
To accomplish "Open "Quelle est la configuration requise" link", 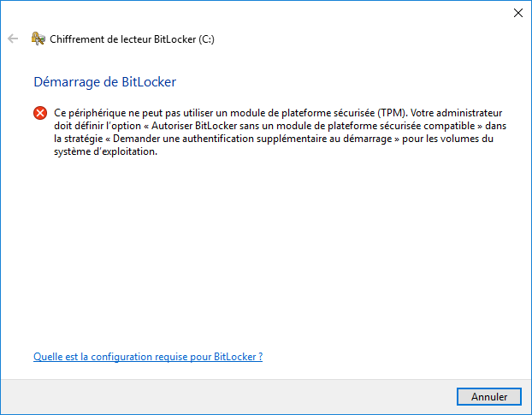I will [x=148, y=357].
